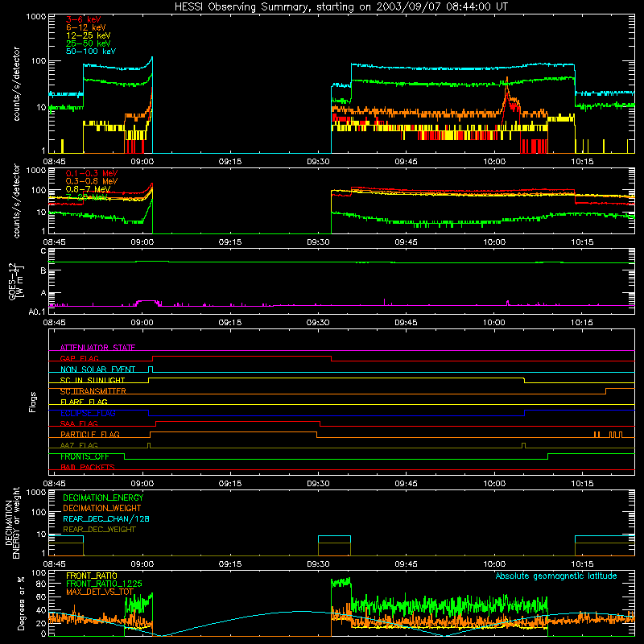This screenshot has width=644, height=644.
Task: Click the 80 label on the Degrees axis
Action: point(42,584)
